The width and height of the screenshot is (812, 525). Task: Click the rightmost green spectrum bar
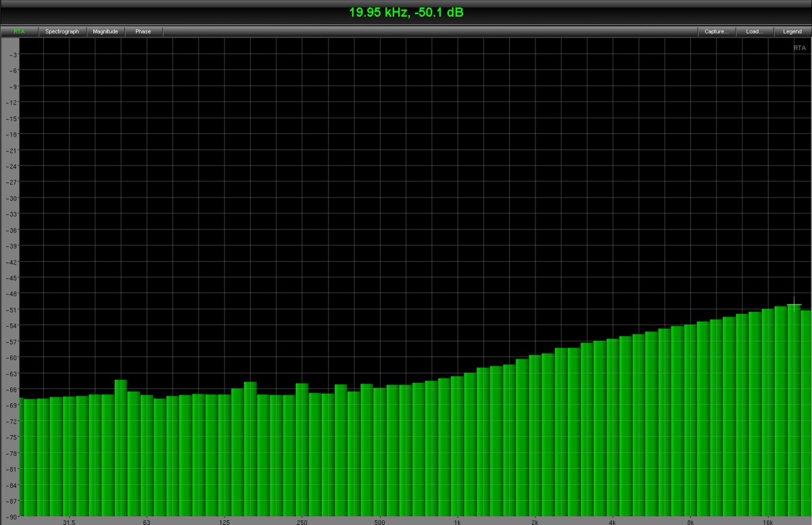[x=806, y=413]
